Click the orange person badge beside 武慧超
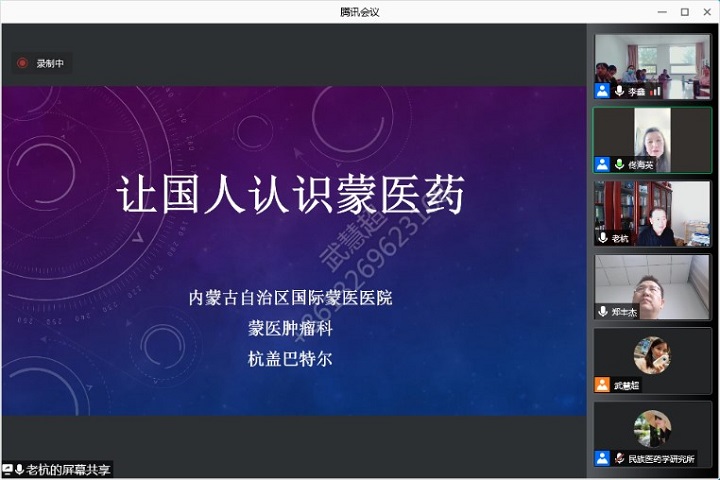 603,385
